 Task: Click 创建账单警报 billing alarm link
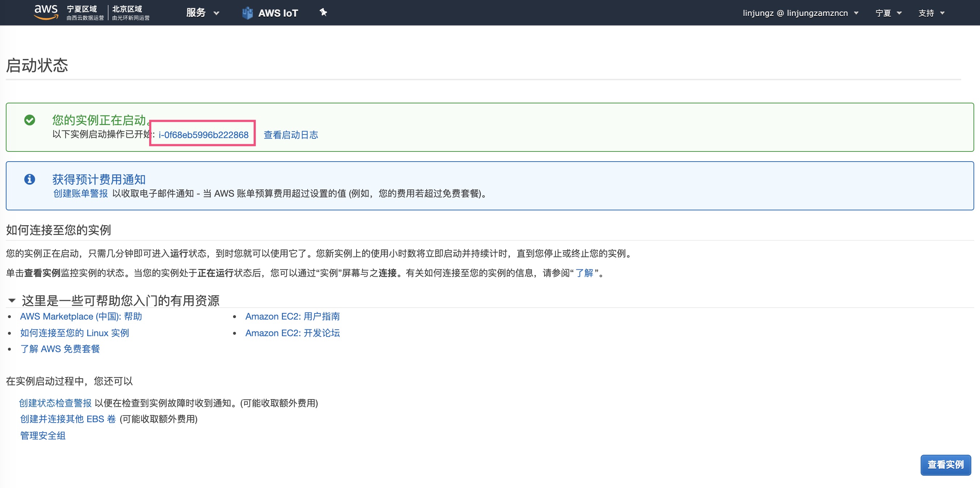pyautogui.click(x=80, y=193)
